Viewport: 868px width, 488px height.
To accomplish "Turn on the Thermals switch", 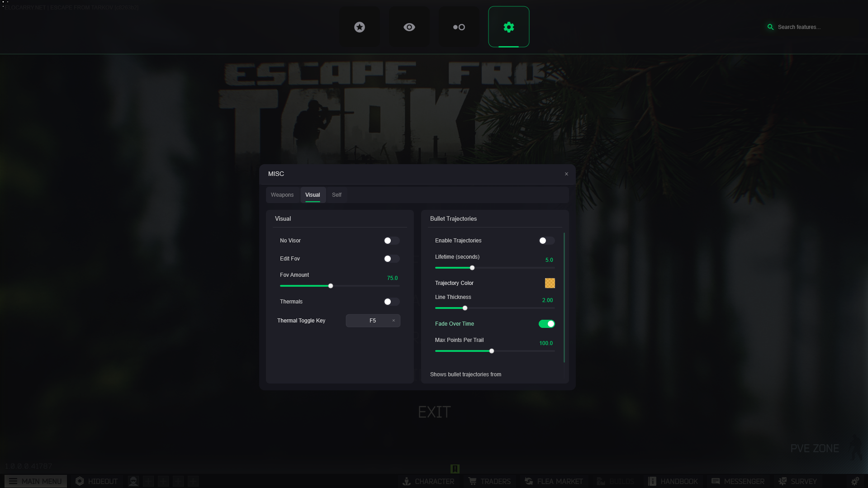I will (x=391, y=302).
